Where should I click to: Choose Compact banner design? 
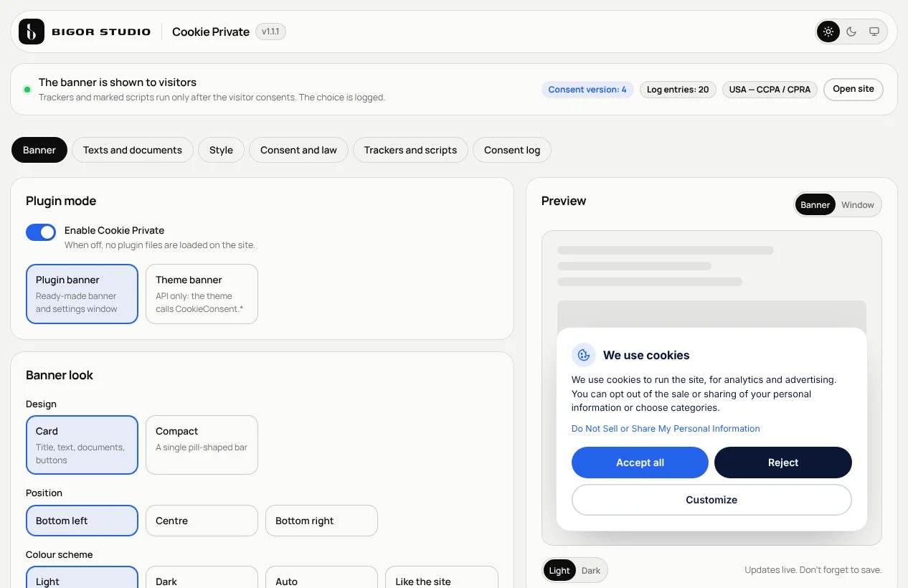(202, 445)
